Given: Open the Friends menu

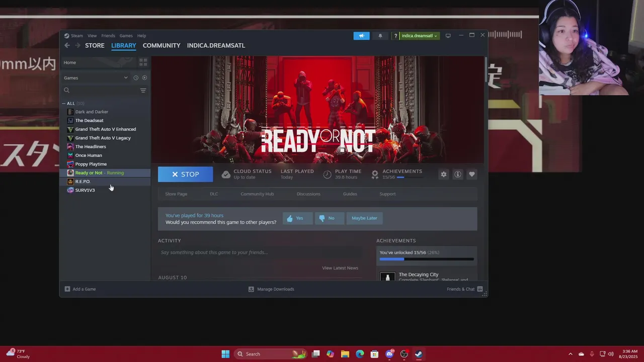Looking at the screenshot, I should 108,36.
